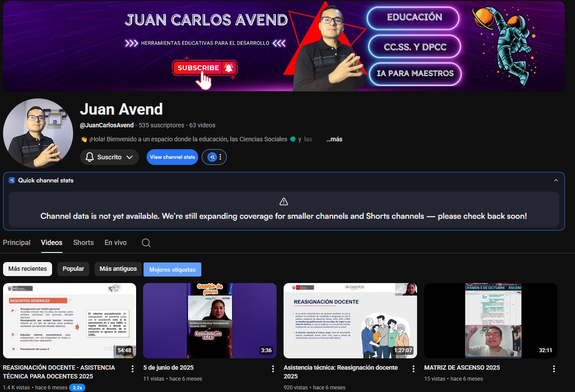This screenshot has width=575, height=392.
Task: Select the Popular sort filter
Action: 73,269
